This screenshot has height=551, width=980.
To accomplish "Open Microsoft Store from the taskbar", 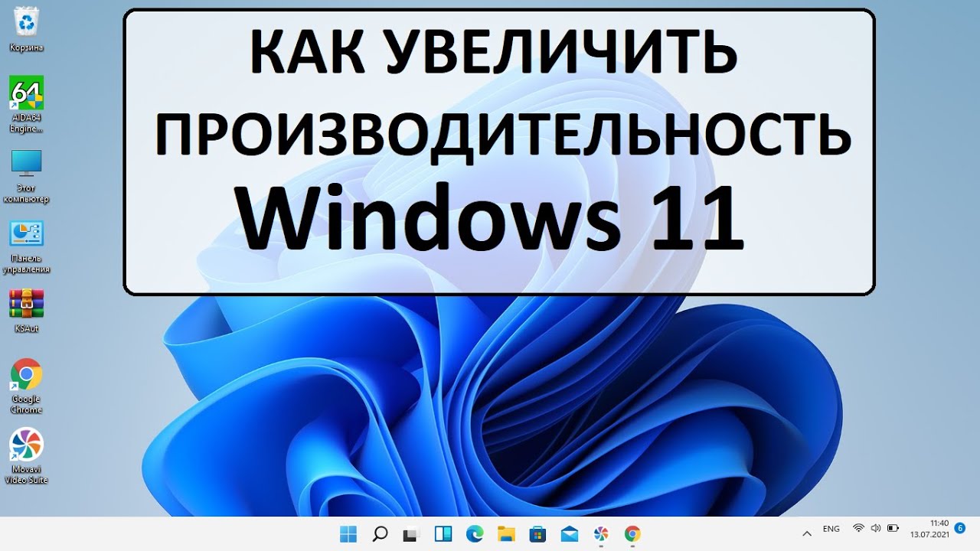I will 537,533.
